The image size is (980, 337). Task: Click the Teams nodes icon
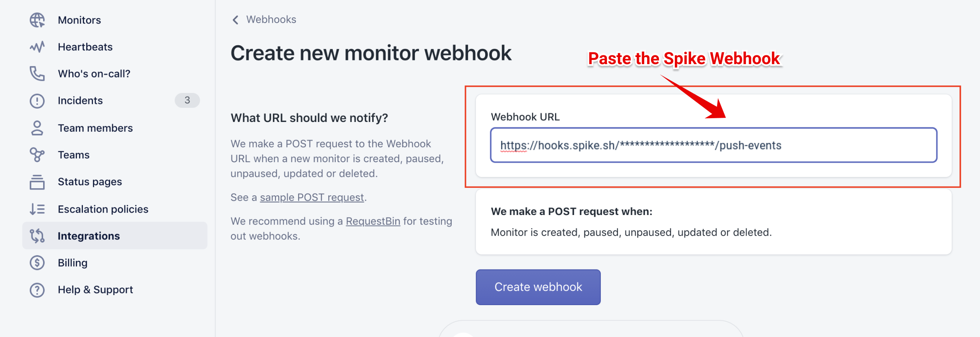[37, 155]
